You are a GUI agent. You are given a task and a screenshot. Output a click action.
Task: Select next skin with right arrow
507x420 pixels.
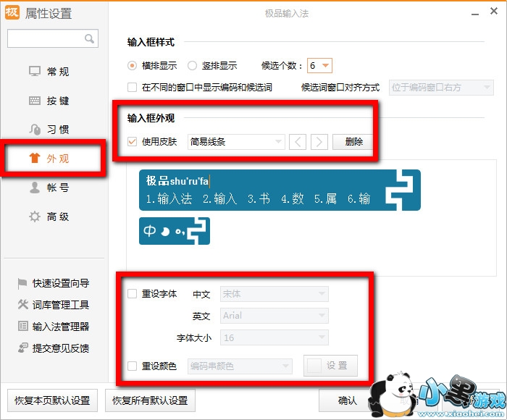tap(319, 142)
